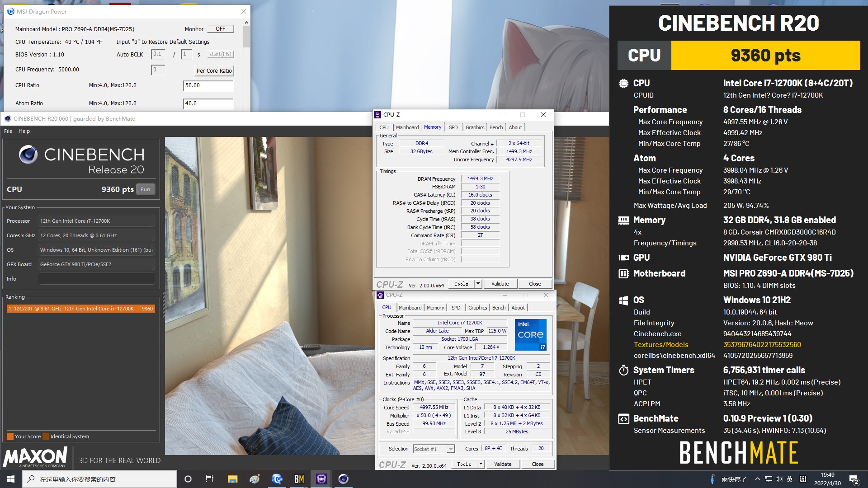Expand Tools dropdown arrow in upper CPU-Z
This screenshot has width=868, height=488.
click(x=478, y=284)
